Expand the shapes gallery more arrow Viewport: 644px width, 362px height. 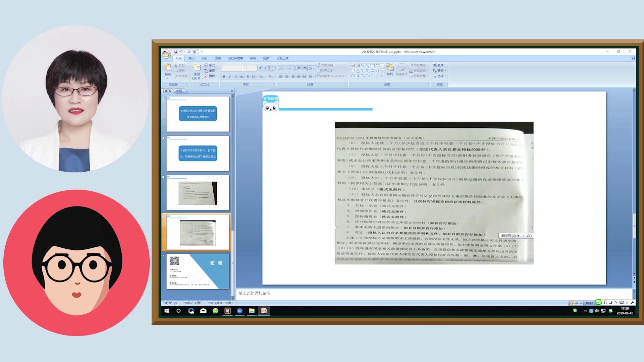click(382, 76)
